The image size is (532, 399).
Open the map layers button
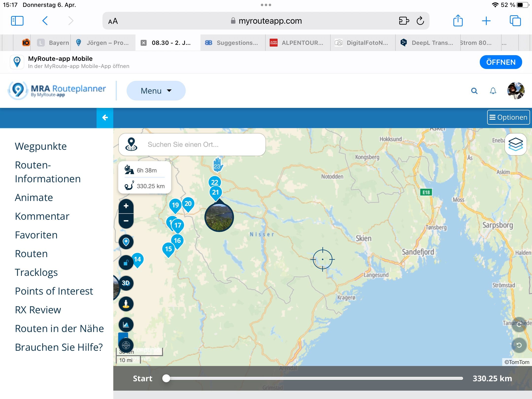tap(515, 144)
